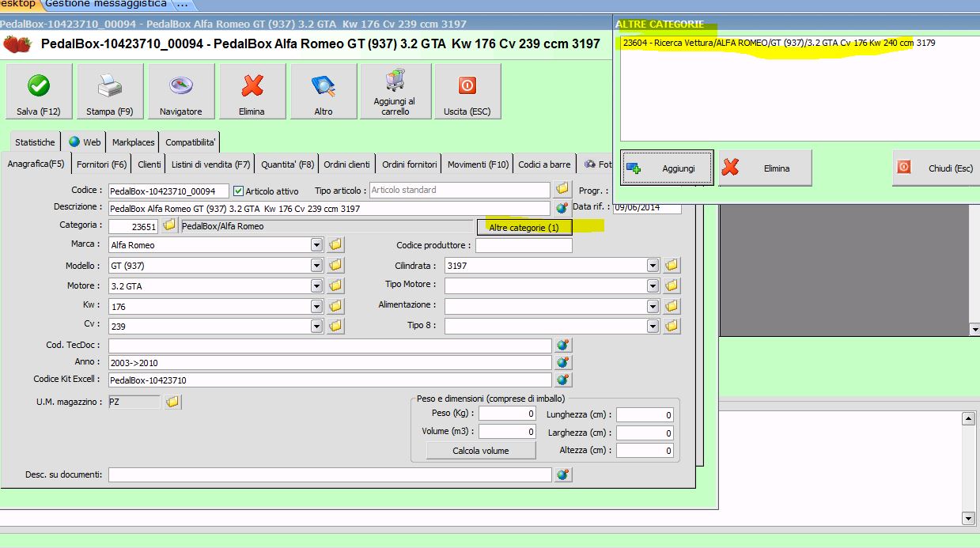Click folder icon beside Motore dropdown
980x548 pixels.
[x=335, y=285]
